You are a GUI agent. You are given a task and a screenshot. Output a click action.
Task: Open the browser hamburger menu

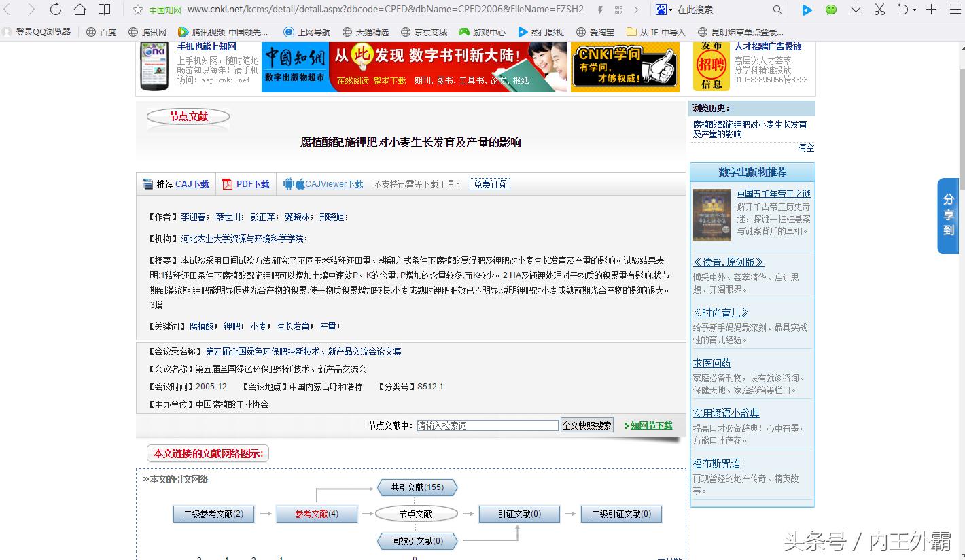[x=953, y=10]
